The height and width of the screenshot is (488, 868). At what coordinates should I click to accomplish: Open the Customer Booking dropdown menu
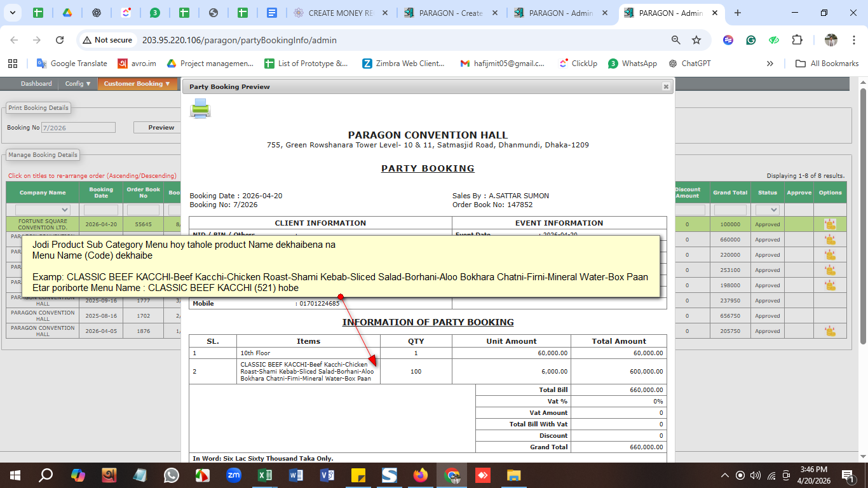pos(137,84)
